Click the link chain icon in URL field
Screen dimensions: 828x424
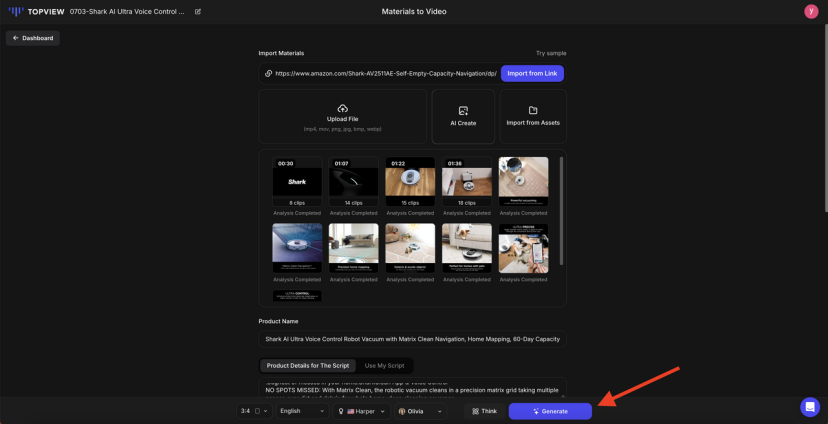pos(268,73)
